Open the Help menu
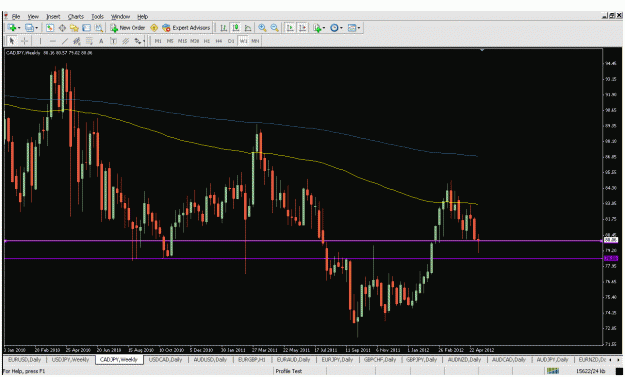The width and height of the screenshot is (625, 377). 142,17
